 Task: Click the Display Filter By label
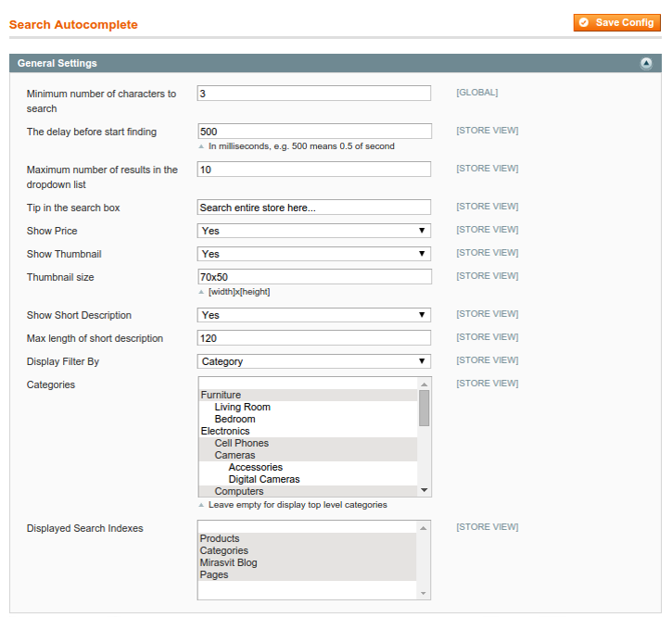click(x=63, y=361)
